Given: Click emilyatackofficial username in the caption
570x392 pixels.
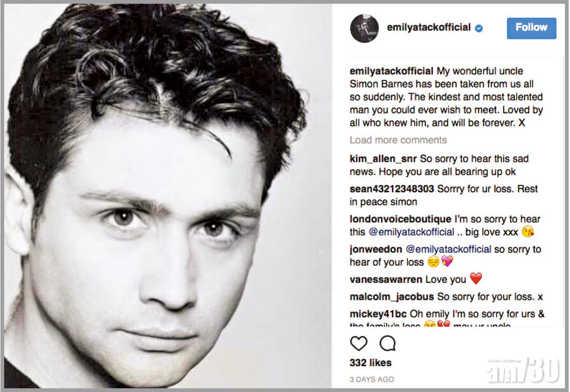Looking at the screenshot, I should point(391,71).
